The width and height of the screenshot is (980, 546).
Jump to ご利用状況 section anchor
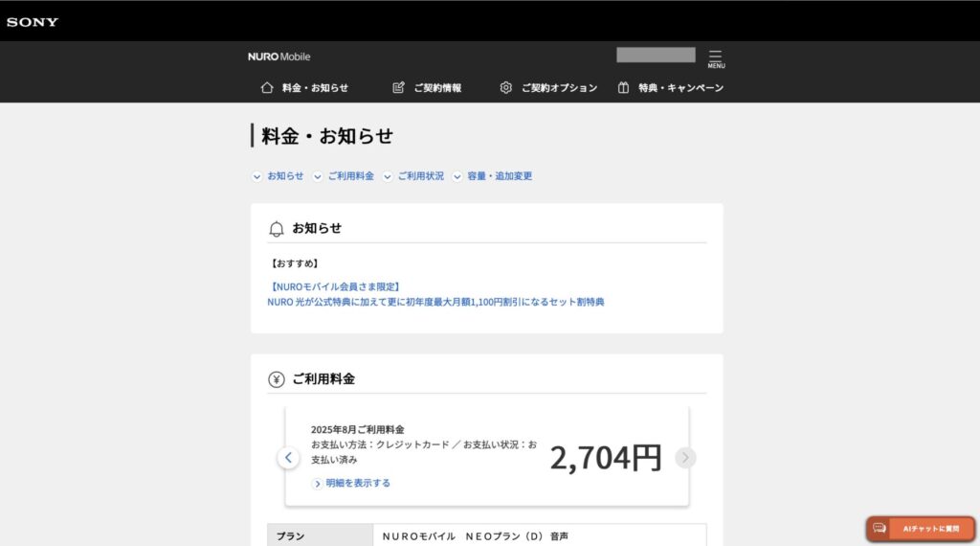pyautogui.click(x=420, y=176)
